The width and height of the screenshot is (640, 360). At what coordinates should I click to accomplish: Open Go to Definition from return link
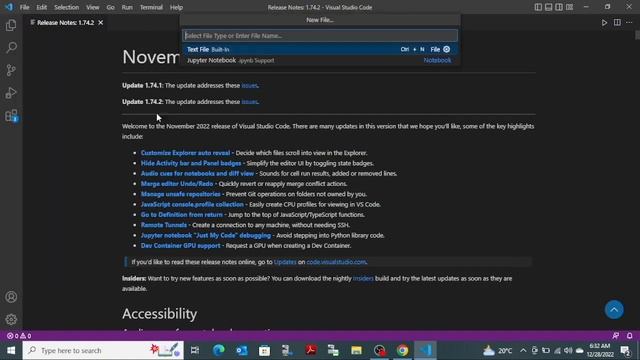(182, 215)
